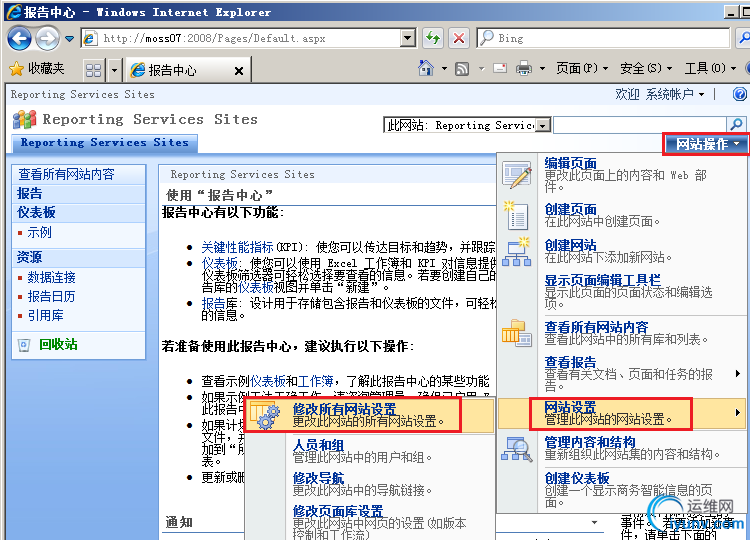Screen dimensions: 750x540
Task: Open the 页面(P) menu
Action: coord(582,68)
